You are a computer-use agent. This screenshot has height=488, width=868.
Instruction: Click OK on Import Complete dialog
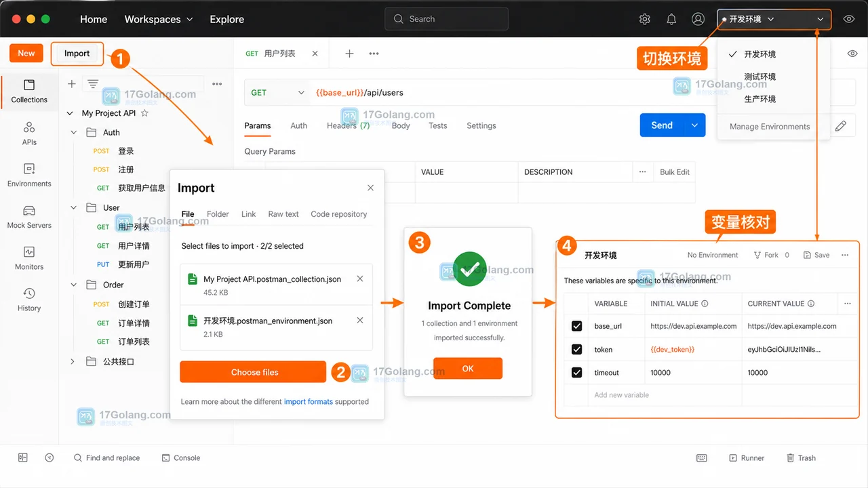468,369
